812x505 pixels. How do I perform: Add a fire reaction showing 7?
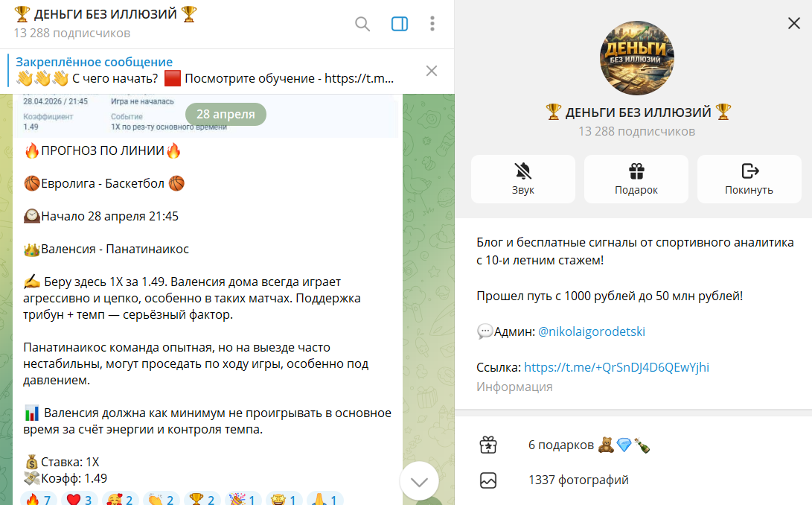pos(38,499)
